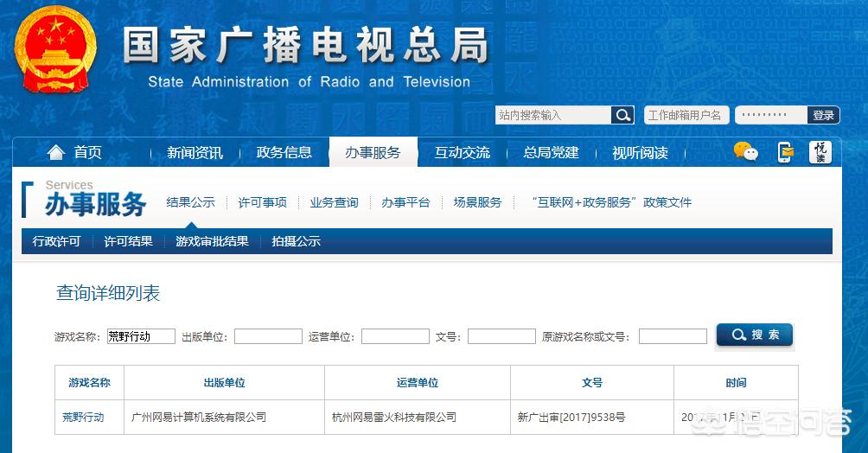
Task: Open the 政务信息 menu
Action: pos(284,152)
